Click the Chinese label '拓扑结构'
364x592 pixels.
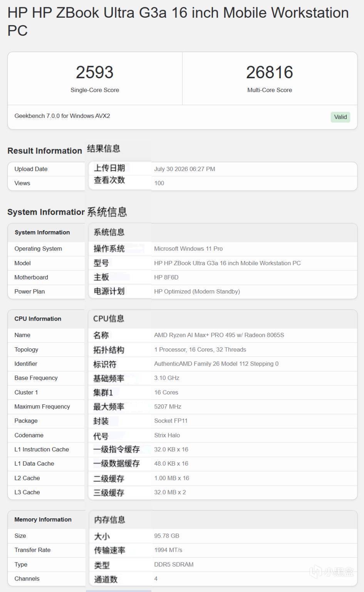(109, 350)
